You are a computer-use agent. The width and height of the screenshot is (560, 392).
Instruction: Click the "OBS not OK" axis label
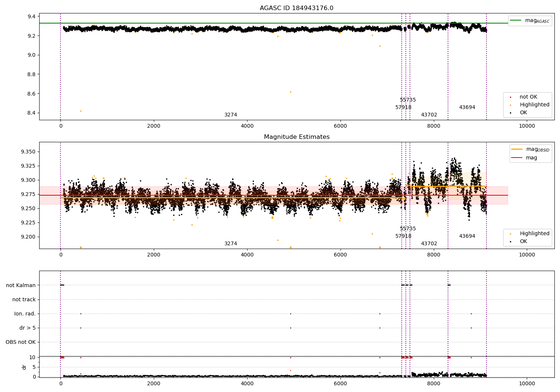[21, 342]
